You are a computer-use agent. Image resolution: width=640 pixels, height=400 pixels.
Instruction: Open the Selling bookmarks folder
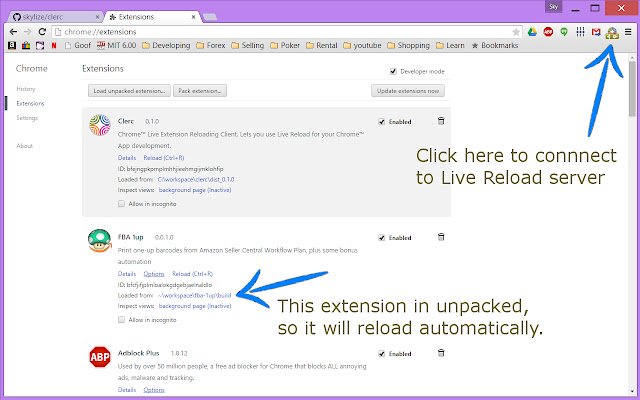click(x=248, y=45)
